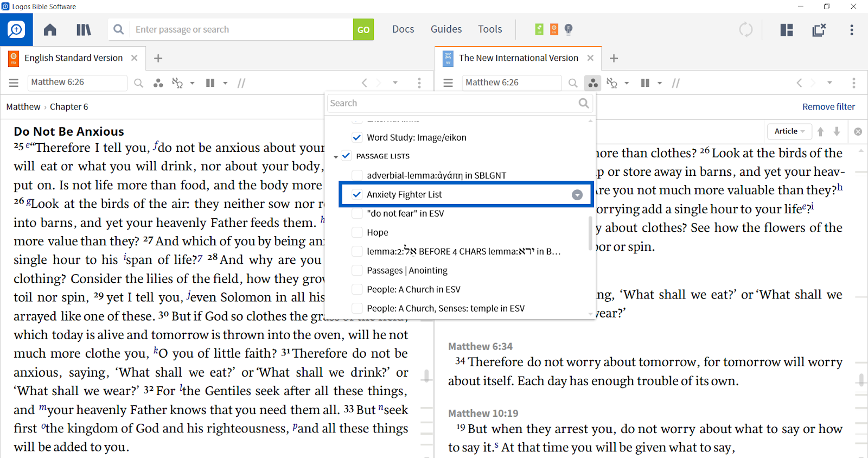The width and height of the screenshot is (868, 458).
Task: Open the green Bible shortcut icon
Action: click(x=539, y=29)
